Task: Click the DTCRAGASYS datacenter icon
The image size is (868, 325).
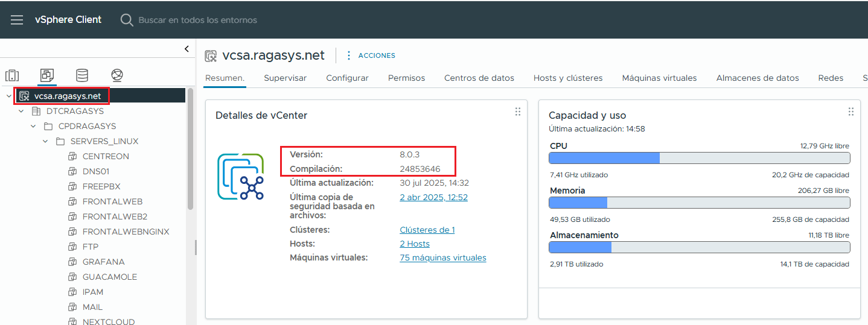Action: (x=36, y=111)
